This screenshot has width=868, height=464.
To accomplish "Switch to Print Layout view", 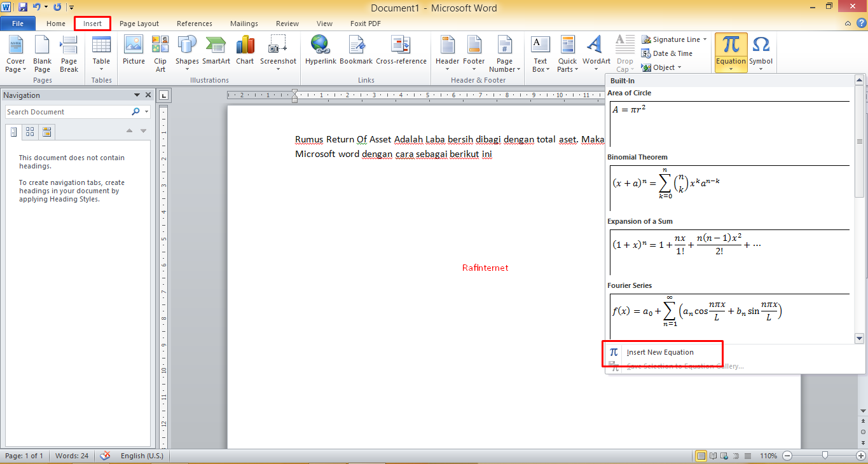I will pos(701,456).
